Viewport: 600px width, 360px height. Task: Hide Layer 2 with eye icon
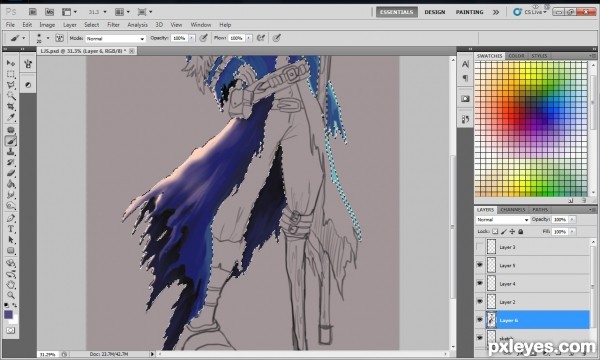(479, 301)
